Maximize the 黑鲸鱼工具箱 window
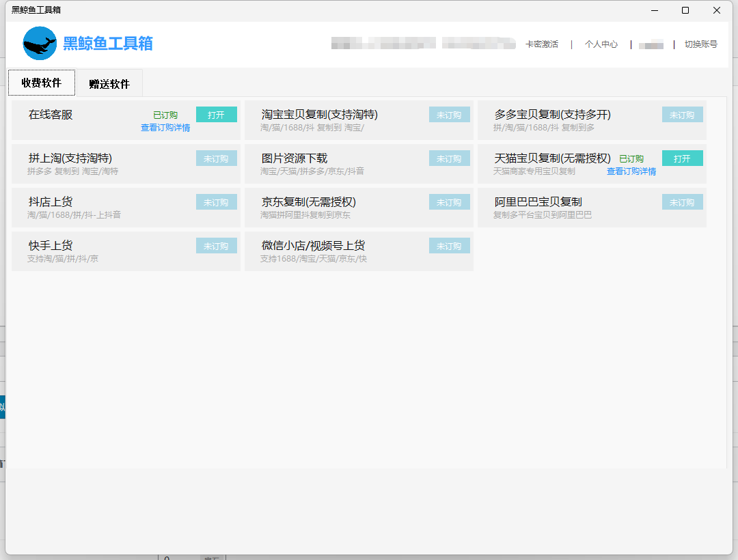Screen dimensions: 738x560 pos(685,10)
